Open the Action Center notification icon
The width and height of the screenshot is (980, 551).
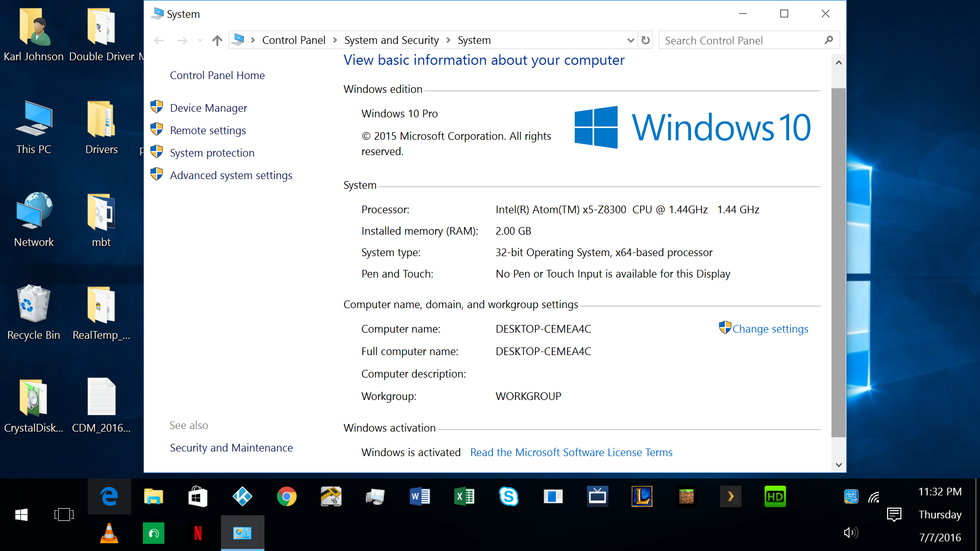pos(894,514)
